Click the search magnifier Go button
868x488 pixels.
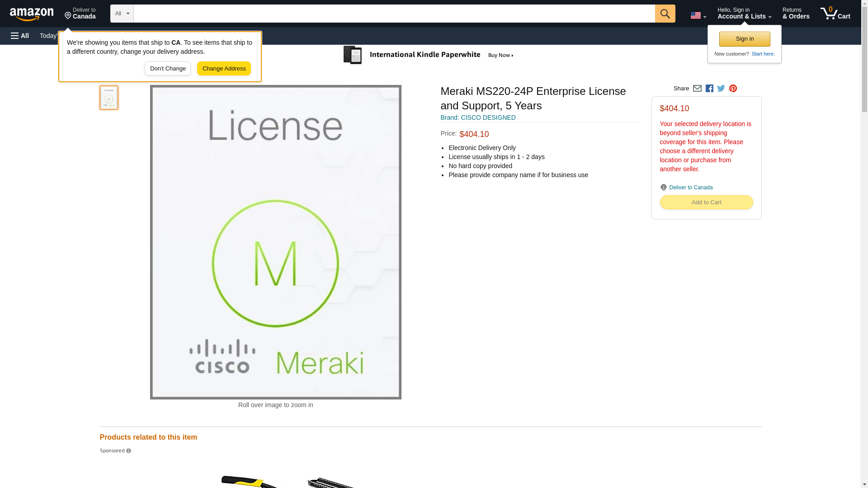[665, 14]
